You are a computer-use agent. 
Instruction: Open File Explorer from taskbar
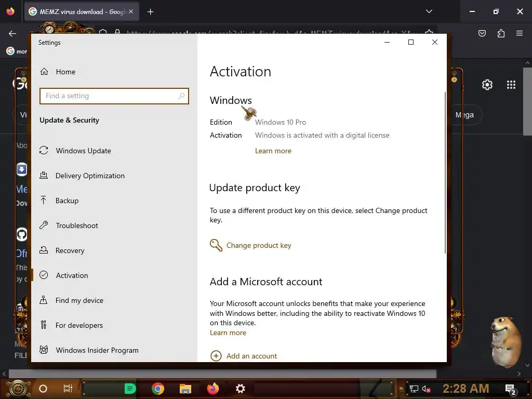[x=185, y=389]
